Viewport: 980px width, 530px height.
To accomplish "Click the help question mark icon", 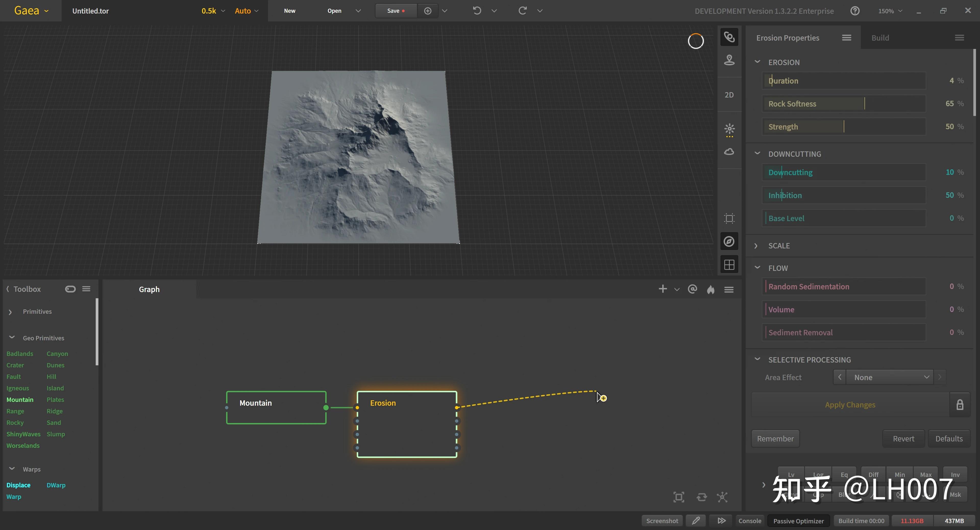I will (x=855, y=11).
